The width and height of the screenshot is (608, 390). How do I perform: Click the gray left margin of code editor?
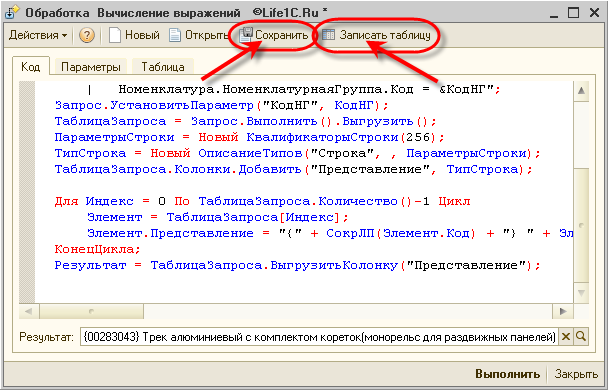tap(27, 192)
